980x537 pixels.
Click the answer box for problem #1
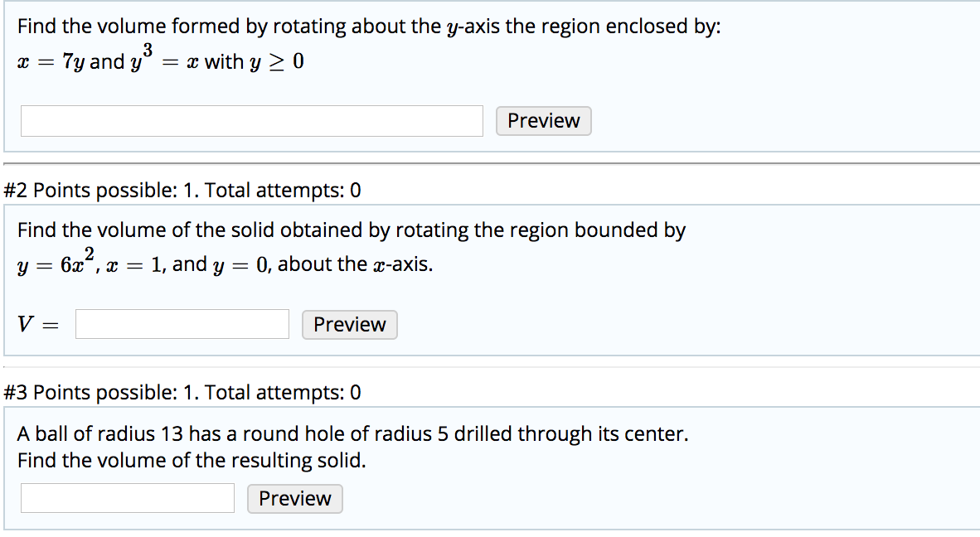click(x=251, y=121)
